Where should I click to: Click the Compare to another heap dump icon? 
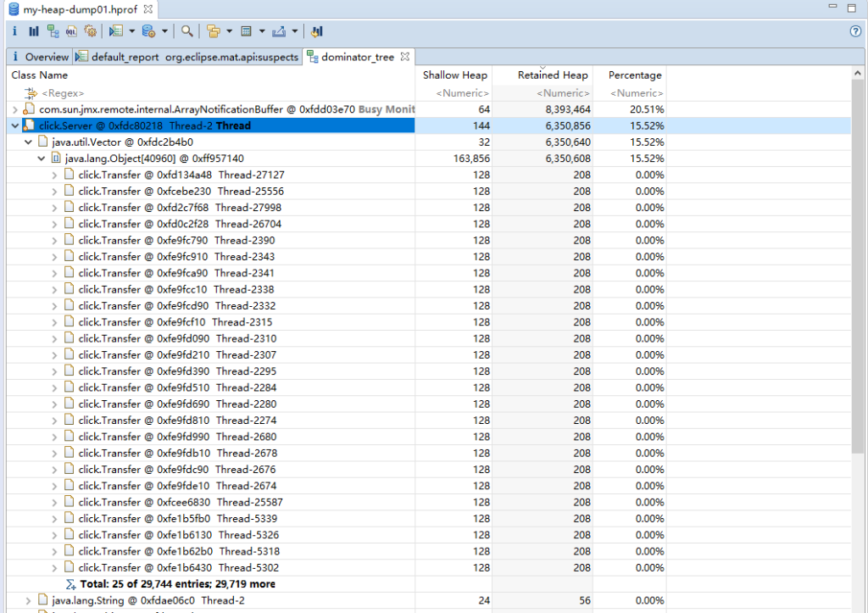coord(317,31)
